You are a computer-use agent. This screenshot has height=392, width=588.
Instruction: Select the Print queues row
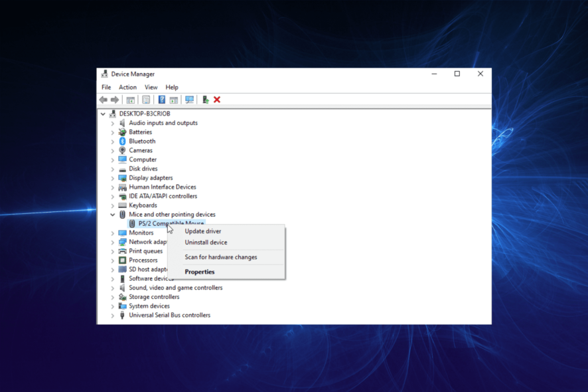click(x=146, y=251)
